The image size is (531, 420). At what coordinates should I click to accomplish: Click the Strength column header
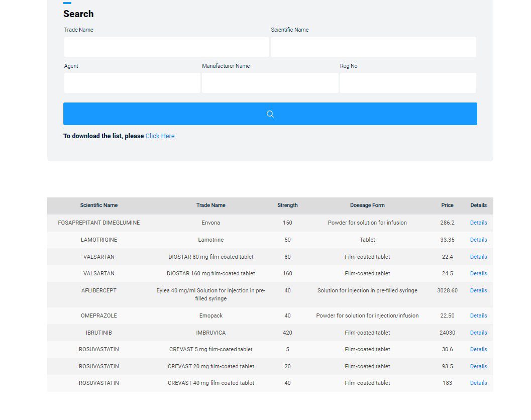287,205
